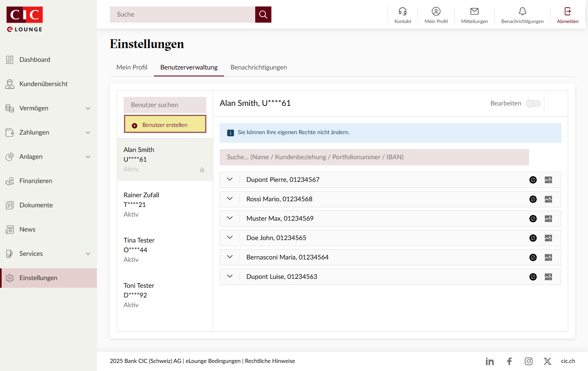Open Mitteilungen envelope icon

(475, 11)
